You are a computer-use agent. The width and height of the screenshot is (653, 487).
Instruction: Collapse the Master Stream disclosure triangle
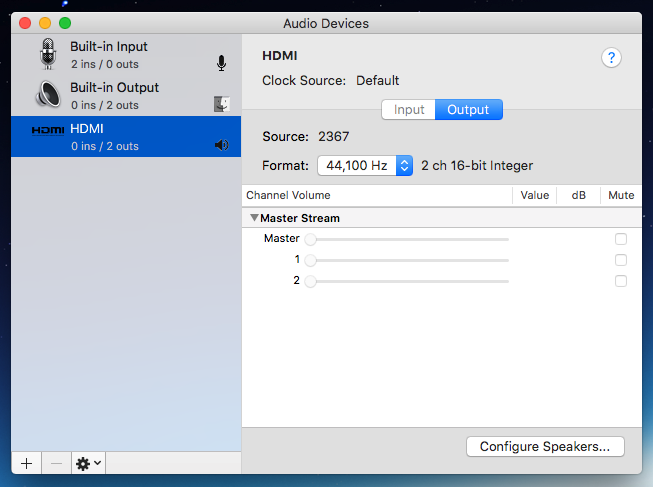point(254,217)
